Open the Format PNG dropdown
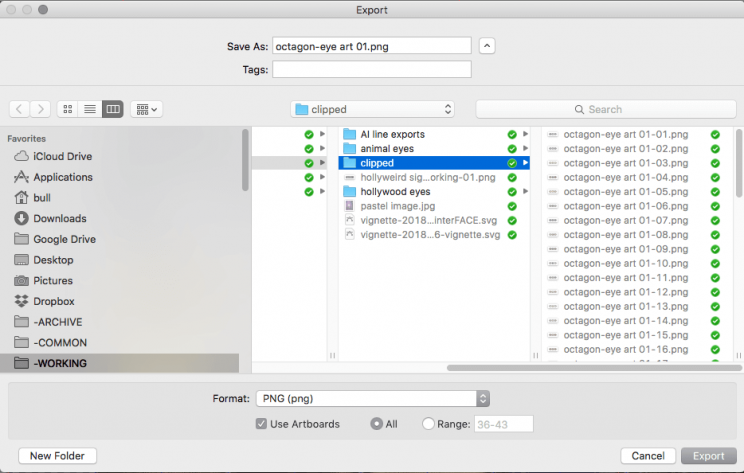The image size is (744, 473). (372, 398)
